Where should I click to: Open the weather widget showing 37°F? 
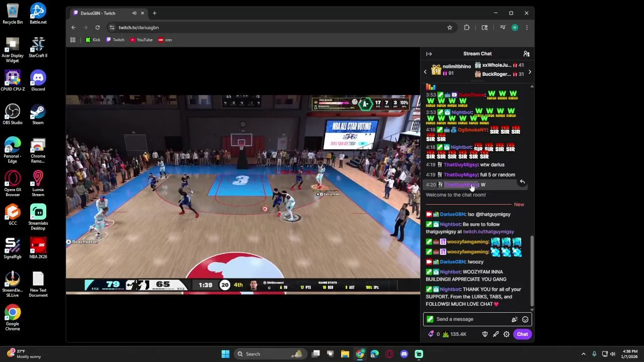(x=23, y=354)
